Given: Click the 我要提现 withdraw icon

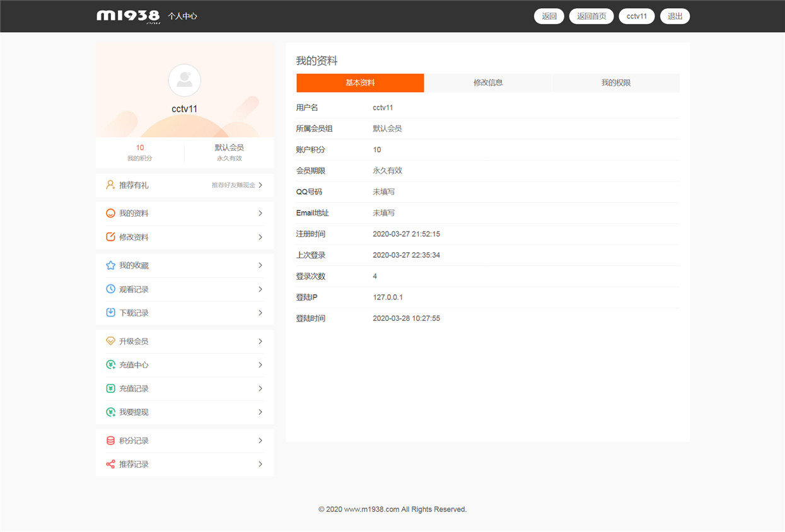Looking at the screenshot, I should [x=110, y=412].
